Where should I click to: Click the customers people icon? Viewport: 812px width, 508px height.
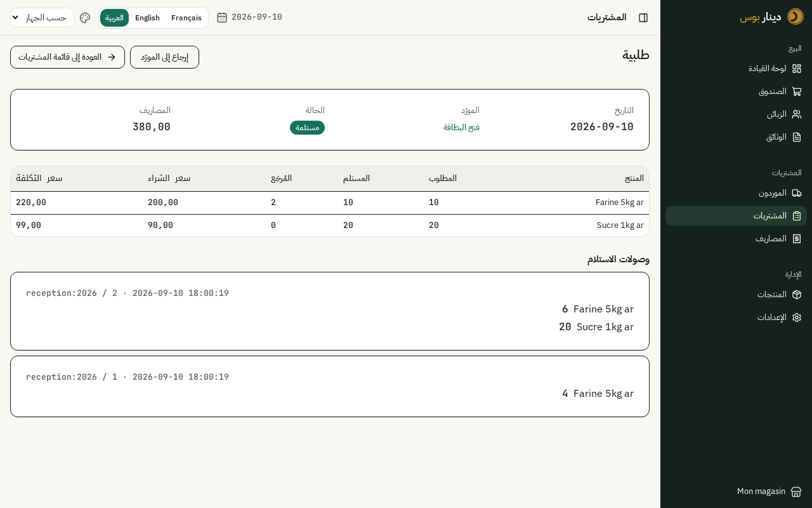[797, 114]
